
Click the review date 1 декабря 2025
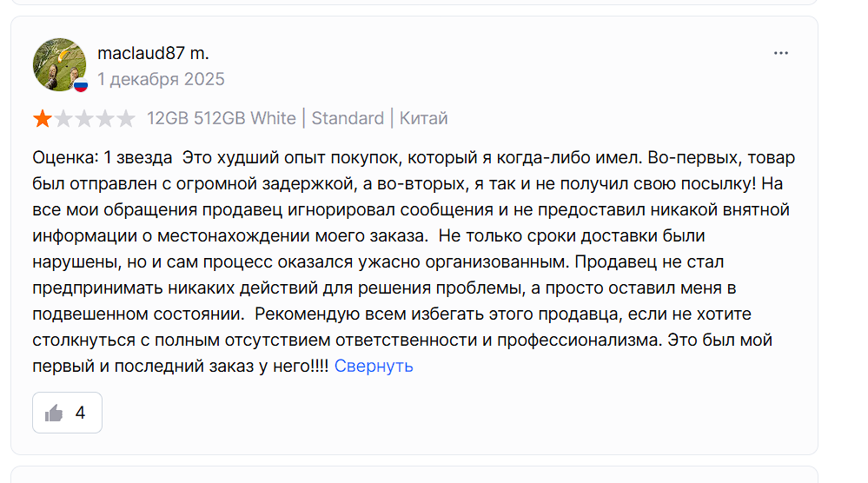click(x=161, y=80)
